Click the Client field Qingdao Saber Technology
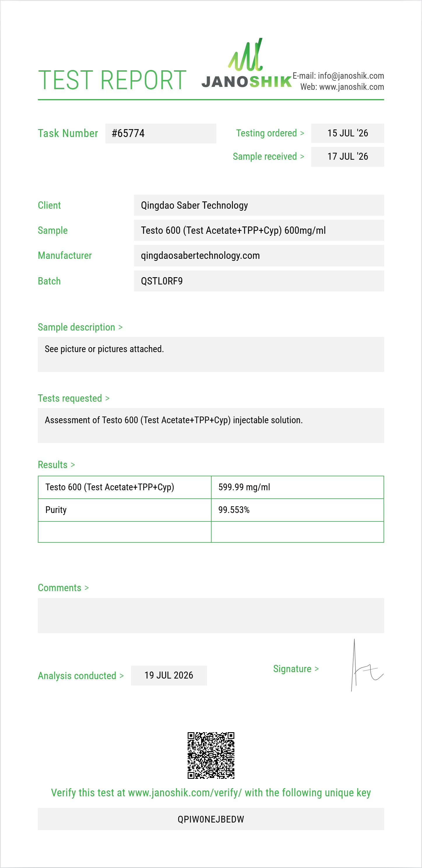422x868 pixels. 259,205
